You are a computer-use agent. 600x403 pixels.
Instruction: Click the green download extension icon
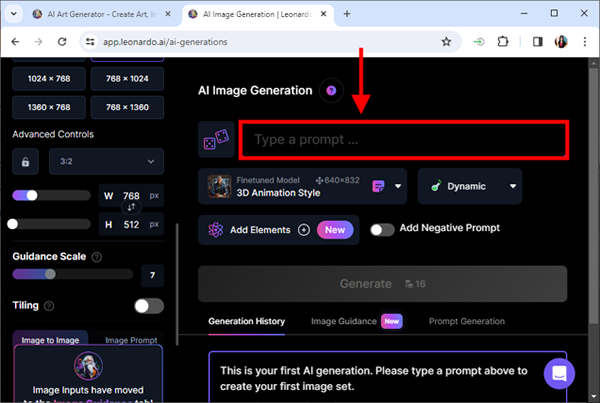coord(479,42)
